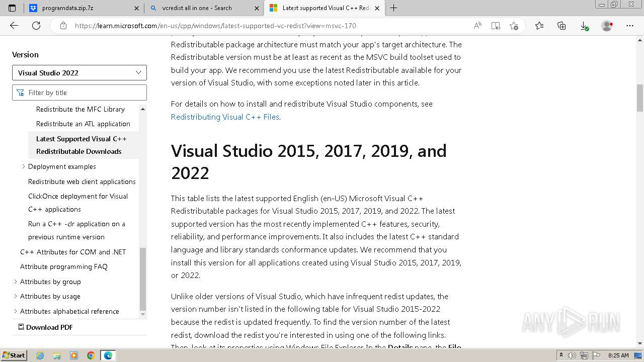Click the Filter by title field
Viewport: 644px width, 362px height.
pos(79,93)
